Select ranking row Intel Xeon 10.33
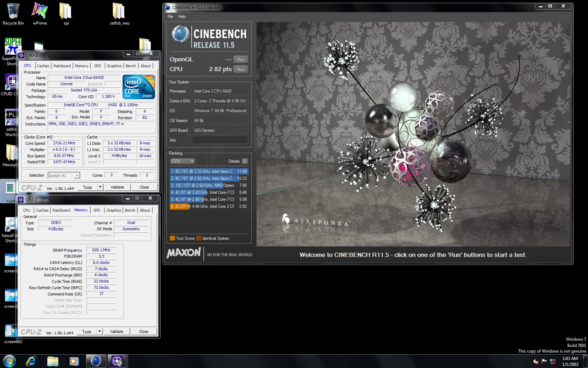The image size is (588, 368). 209,178
